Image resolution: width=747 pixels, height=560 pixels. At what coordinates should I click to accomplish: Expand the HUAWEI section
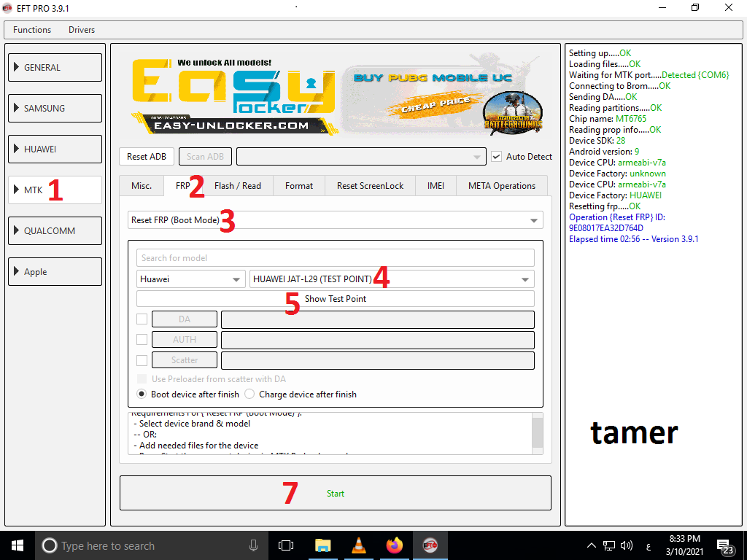coord(55,149)
